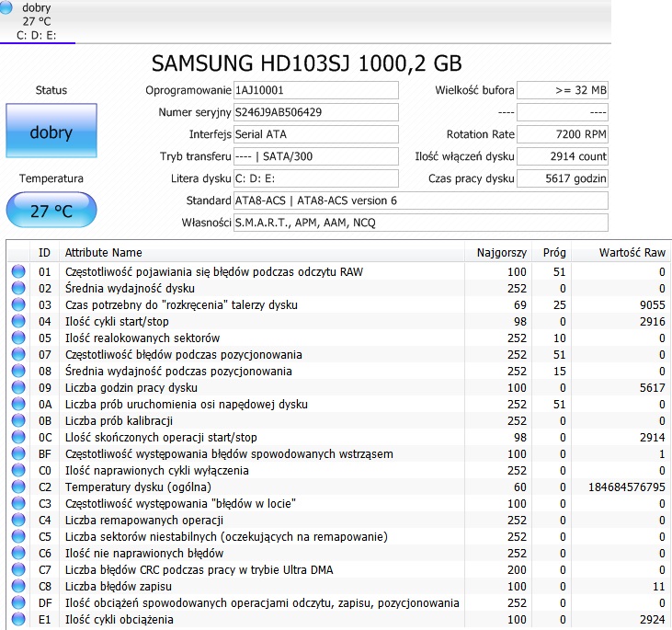Click the status icon for attribute 04

(18, 322)
